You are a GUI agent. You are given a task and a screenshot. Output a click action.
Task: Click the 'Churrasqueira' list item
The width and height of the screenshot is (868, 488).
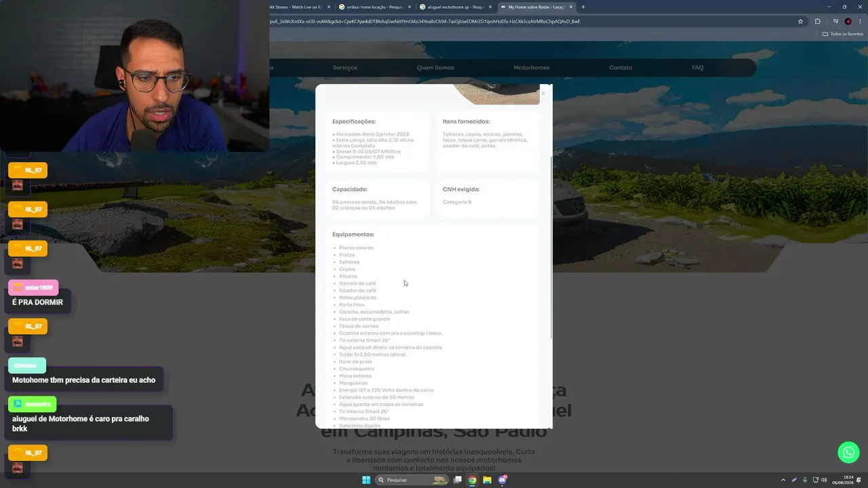click(356, 369)
